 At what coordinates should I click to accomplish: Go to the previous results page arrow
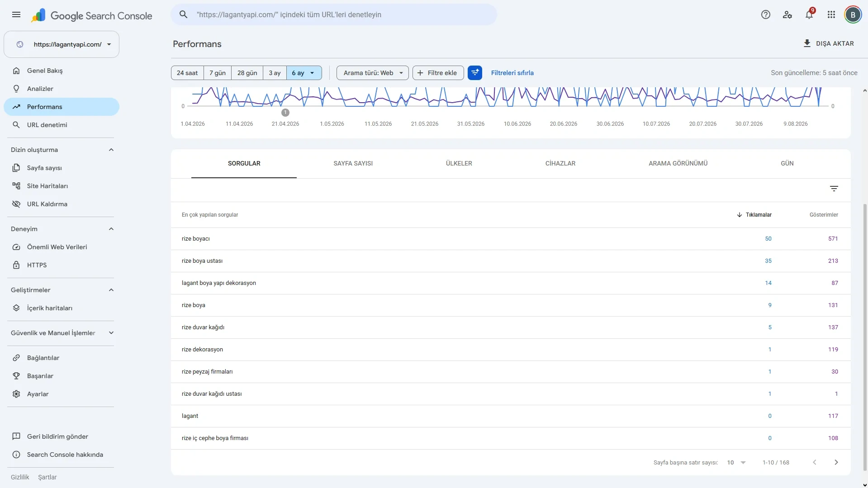814,462
